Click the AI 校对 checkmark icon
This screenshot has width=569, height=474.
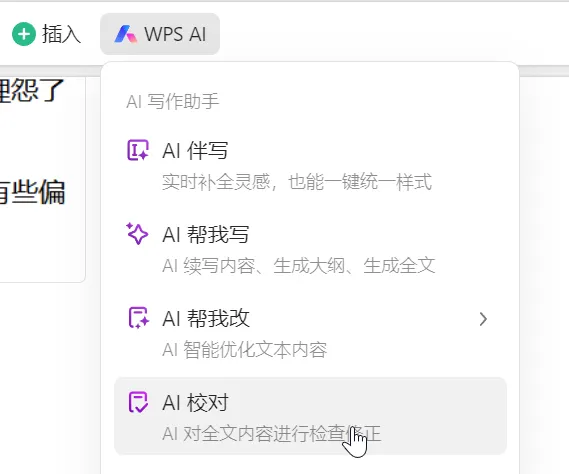[138, 402]
